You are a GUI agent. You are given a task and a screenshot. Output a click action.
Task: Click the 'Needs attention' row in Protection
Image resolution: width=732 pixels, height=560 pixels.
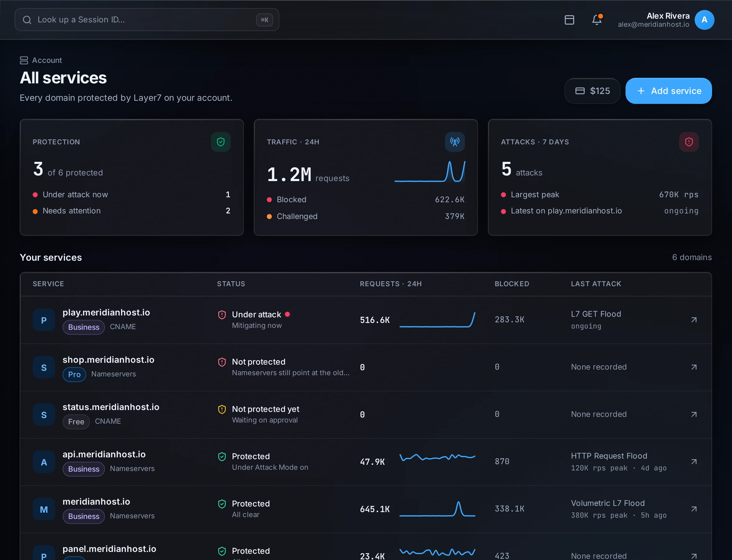[x=131, y=211]
